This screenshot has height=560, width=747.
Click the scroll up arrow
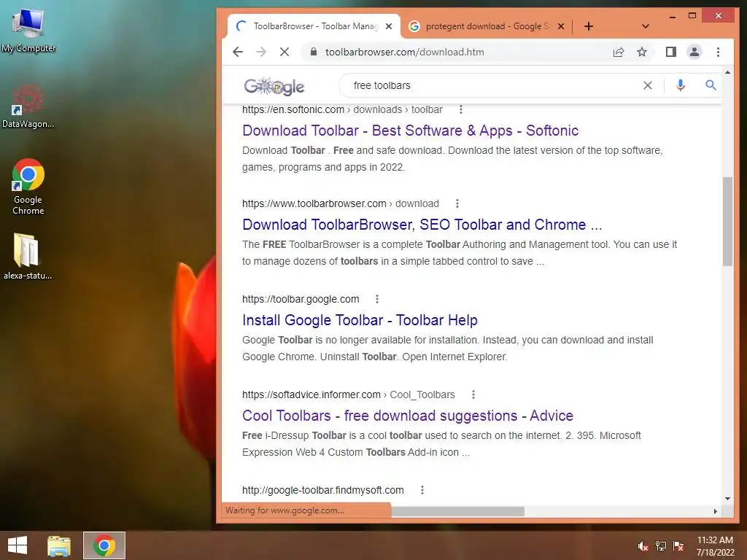click(727, 72)
